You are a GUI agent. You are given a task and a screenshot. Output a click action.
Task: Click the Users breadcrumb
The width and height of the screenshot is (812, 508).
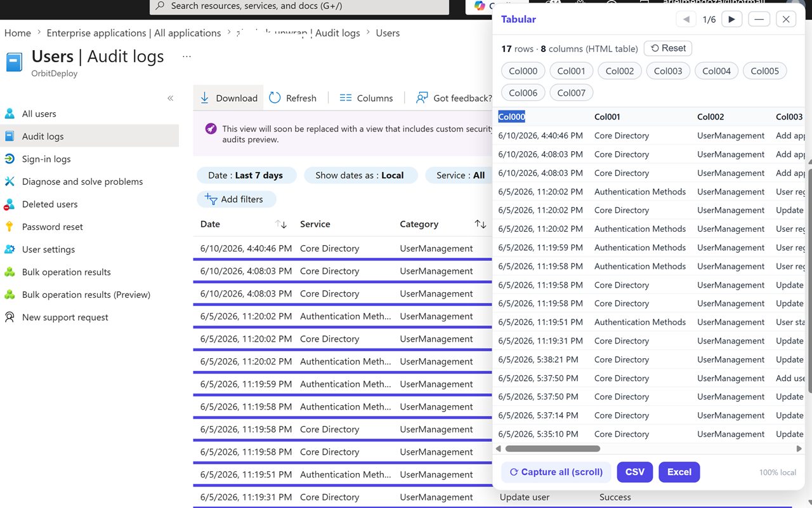[x=388, y=33]
